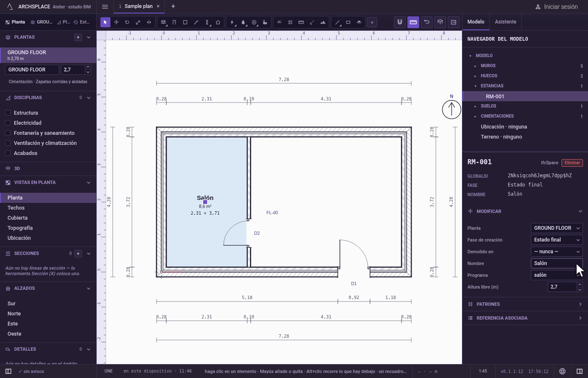Toggle dimension ruler display
Image resolution: width=588 pixels, height=378 pixels.
(413, 22)
